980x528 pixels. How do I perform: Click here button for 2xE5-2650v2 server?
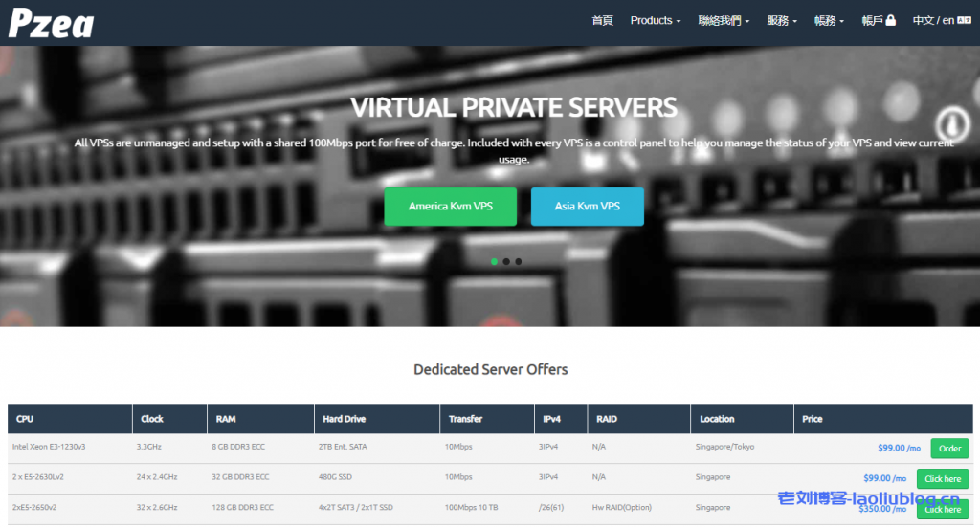pos(942,509)
